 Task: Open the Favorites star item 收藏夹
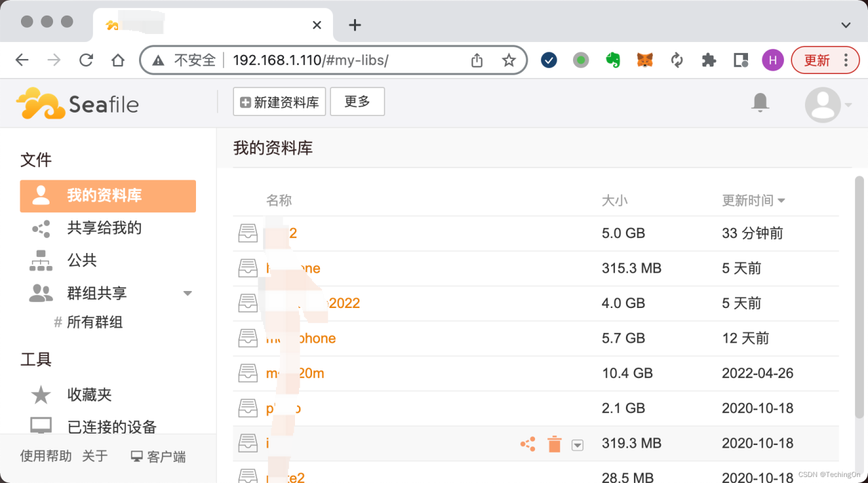pos(89,394)
